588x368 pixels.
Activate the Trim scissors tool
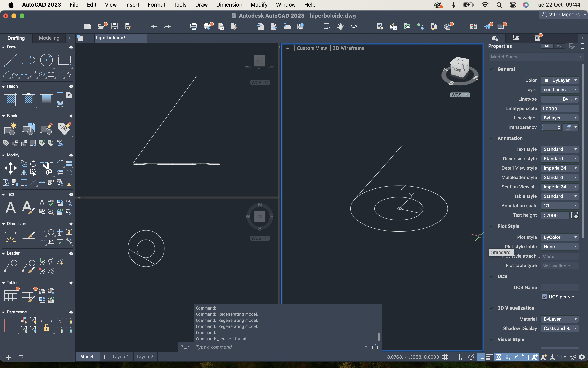click(48, 168)
